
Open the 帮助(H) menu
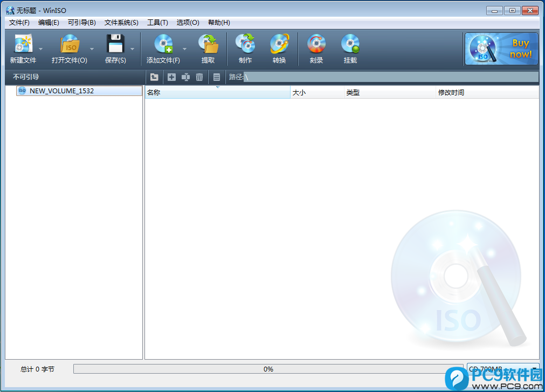[x=219, y=23]
